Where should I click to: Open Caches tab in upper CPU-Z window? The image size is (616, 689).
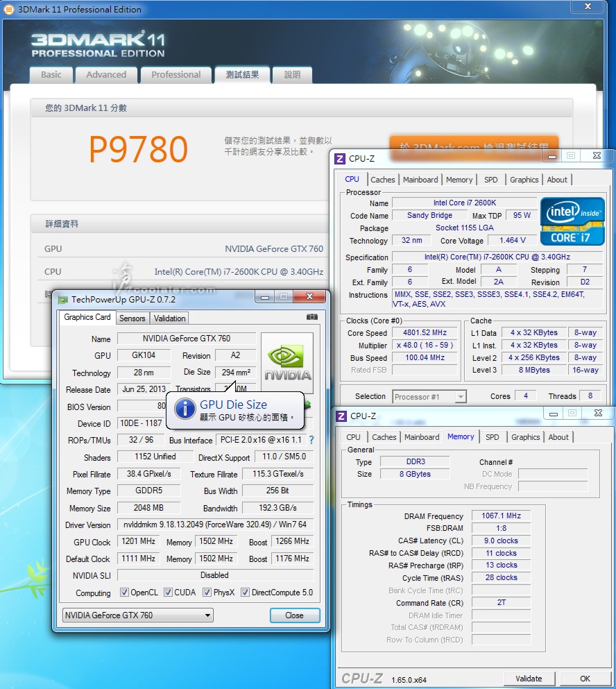click(x=383, y=180)
